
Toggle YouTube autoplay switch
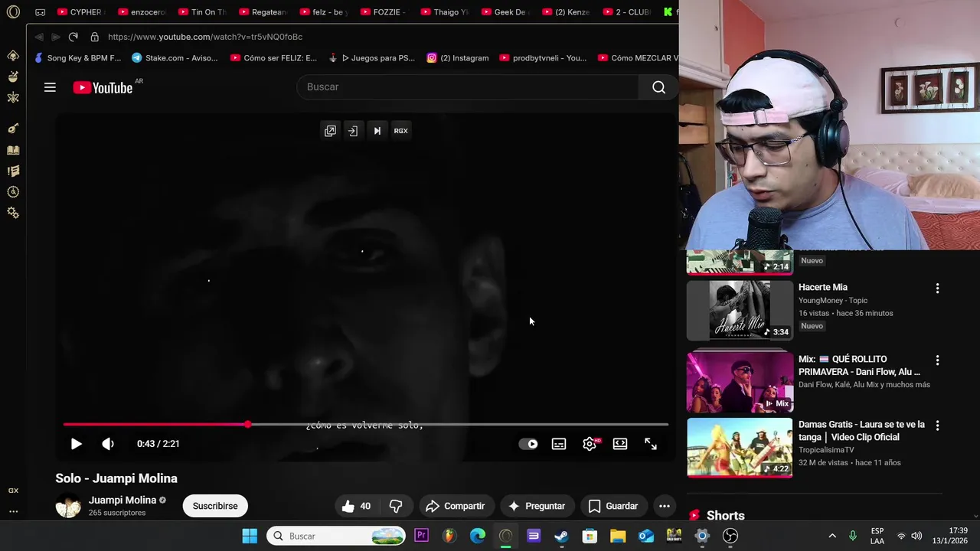pyautogui.click(x=528, y=444)
